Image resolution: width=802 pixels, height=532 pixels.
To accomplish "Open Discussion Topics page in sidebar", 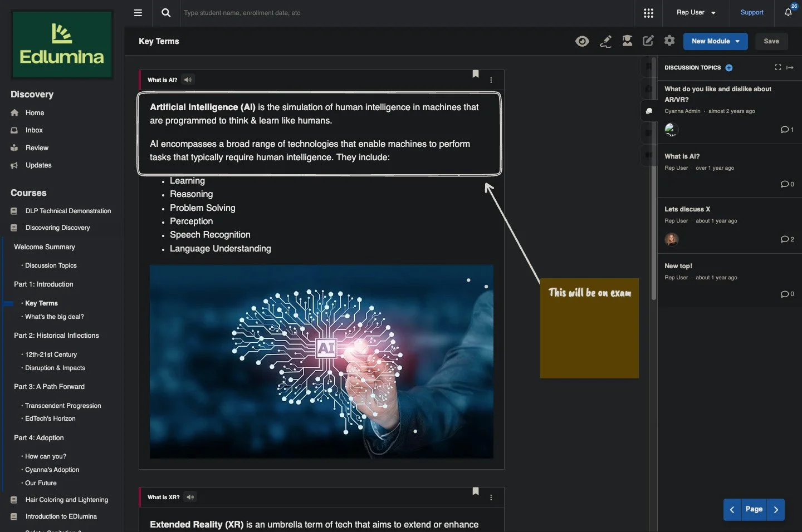I will coord(51,265).
